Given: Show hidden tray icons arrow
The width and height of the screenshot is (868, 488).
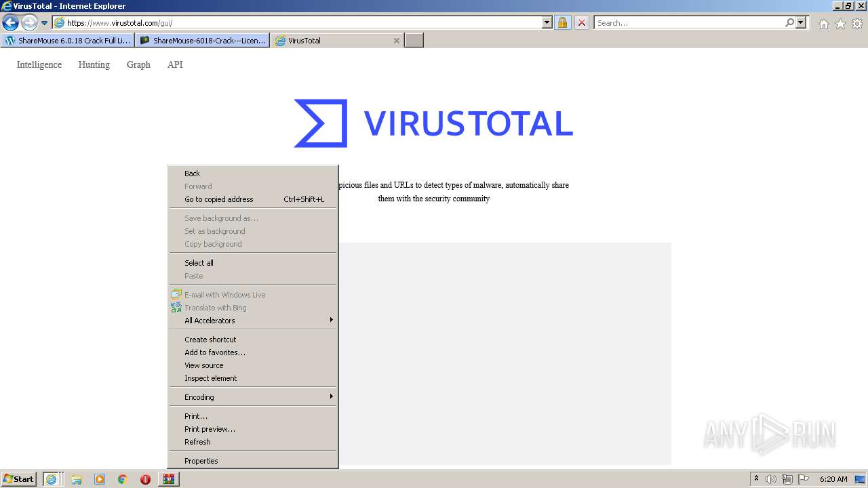Looking at the screenshot, I should (756, 479).
